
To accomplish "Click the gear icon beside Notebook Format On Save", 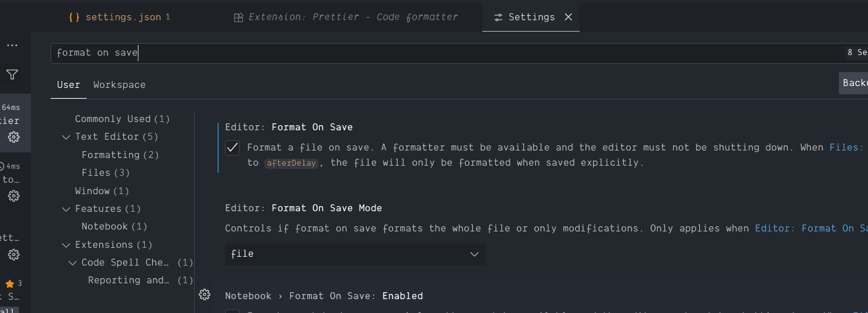I will pyautogui.click(x=204, y=295).
